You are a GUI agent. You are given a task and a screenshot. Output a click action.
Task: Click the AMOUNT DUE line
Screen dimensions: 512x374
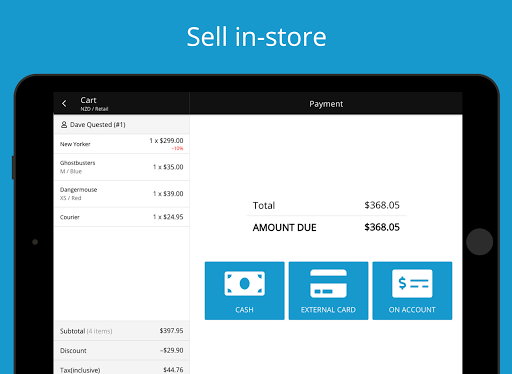tap(326, 227)
